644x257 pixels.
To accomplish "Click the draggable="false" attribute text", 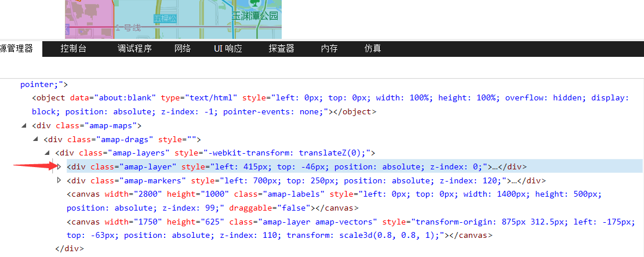I will coord(270,208).
